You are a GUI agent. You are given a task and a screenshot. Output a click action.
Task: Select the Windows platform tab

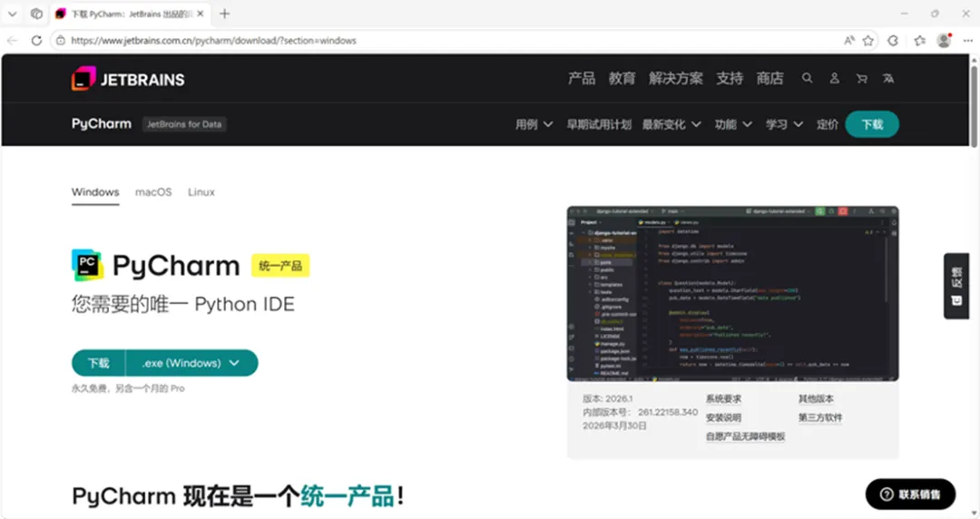click(x=95, y=192)
